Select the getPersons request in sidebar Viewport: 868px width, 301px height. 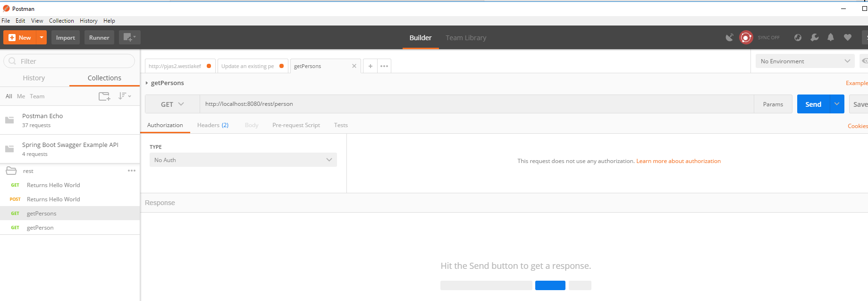(x=70, y=214)
